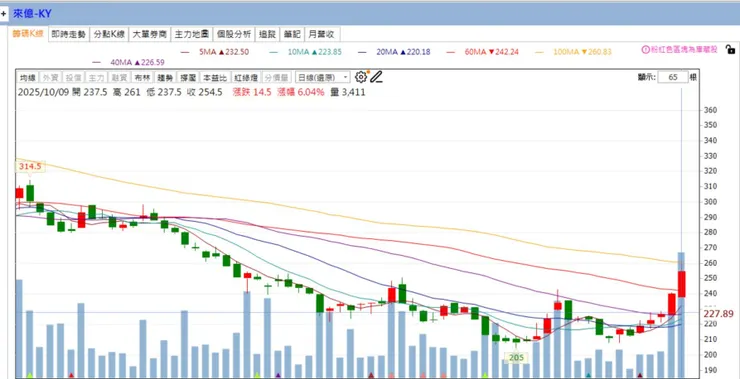
Task: Click the 顯示 bar count field showing 65
Action: tap(673, 77)
